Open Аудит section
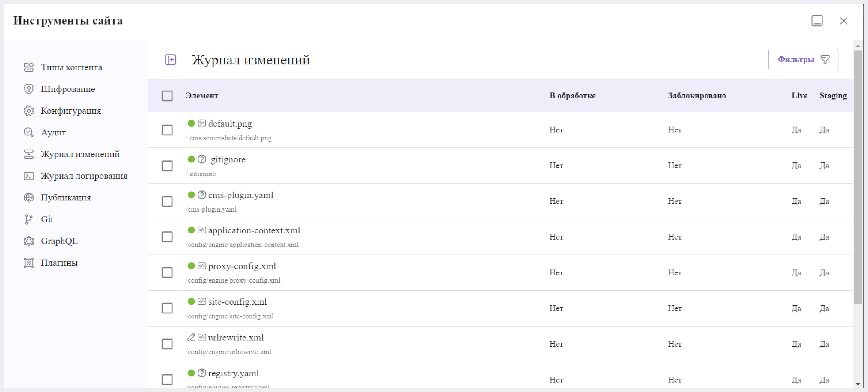 [53, 132]
